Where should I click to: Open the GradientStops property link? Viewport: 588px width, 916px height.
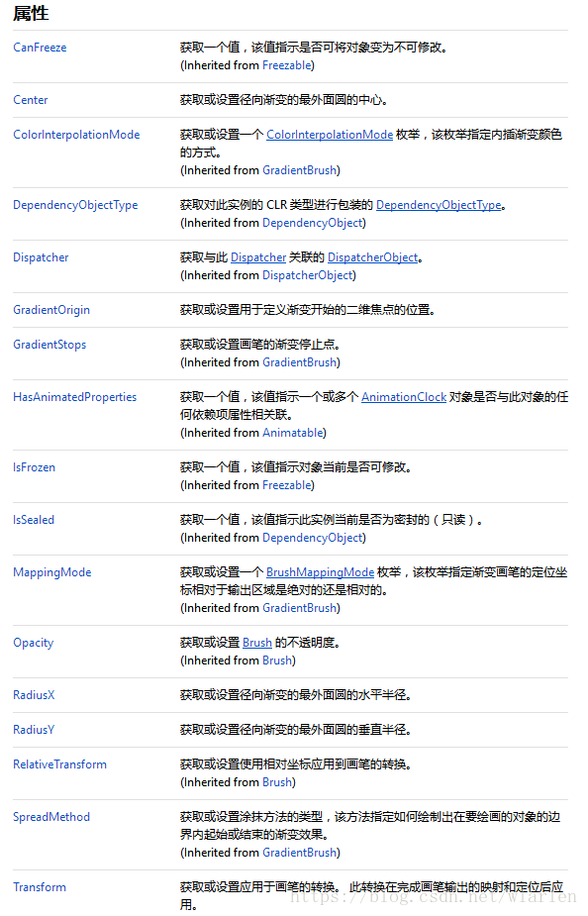click(49, 345)
